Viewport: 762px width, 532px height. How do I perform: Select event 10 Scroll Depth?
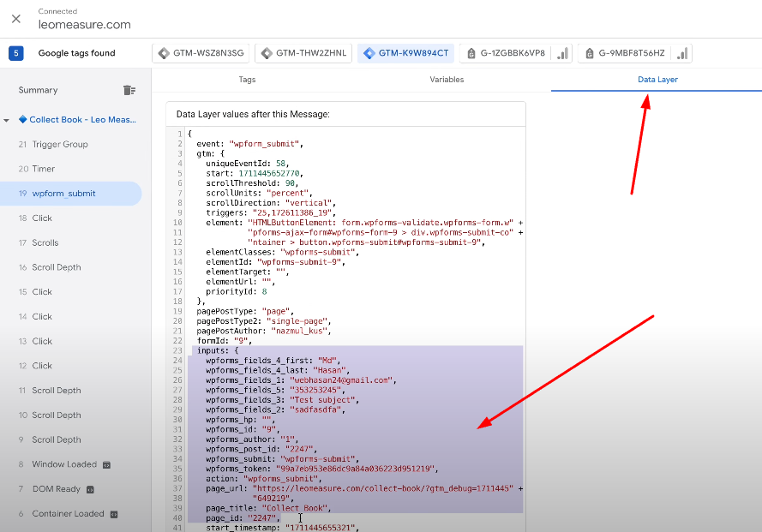click(x=71, y=415)
